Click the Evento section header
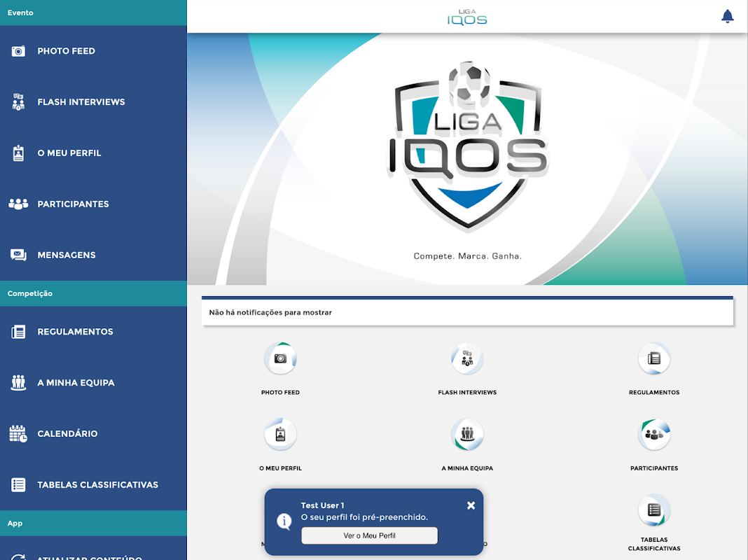Screen dimensions: 748x560 94,13
